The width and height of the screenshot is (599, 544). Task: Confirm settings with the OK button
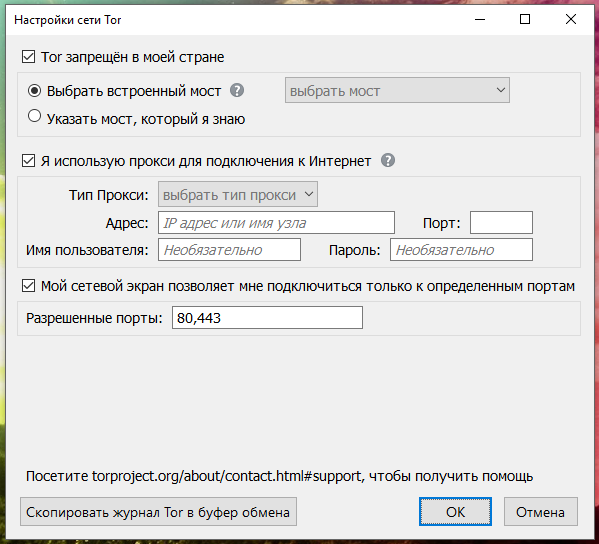pos(455,512)
